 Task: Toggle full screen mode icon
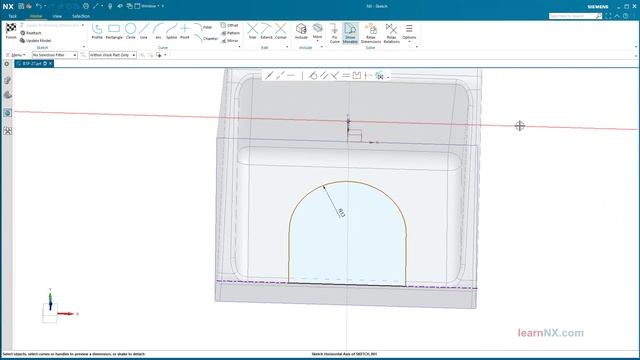(608, 16)
